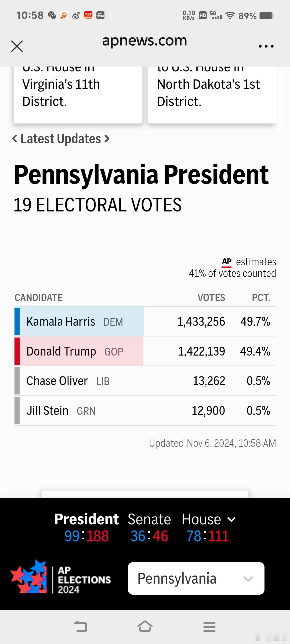Tap the Latest Updates heading

pos(61,139)
